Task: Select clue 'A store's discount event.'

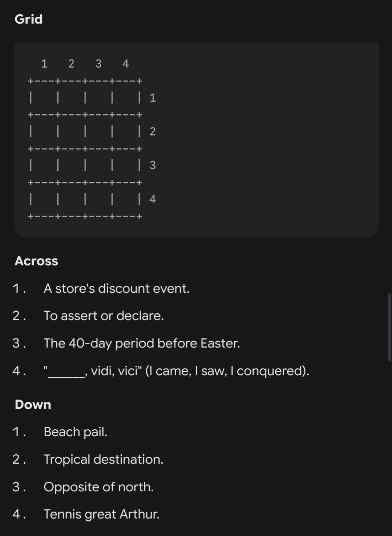Action: [117, 288]
